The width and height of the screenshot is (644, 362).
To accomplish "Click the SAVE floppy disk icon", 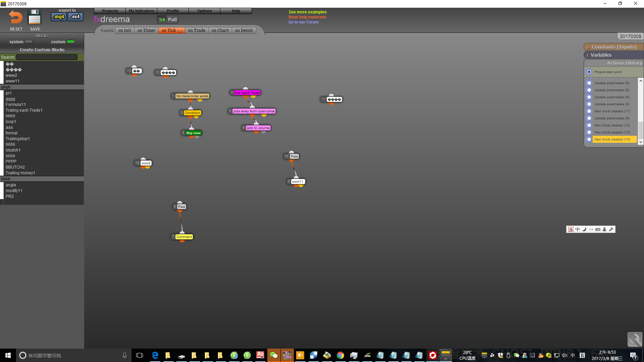I will [x=35, y=17].
